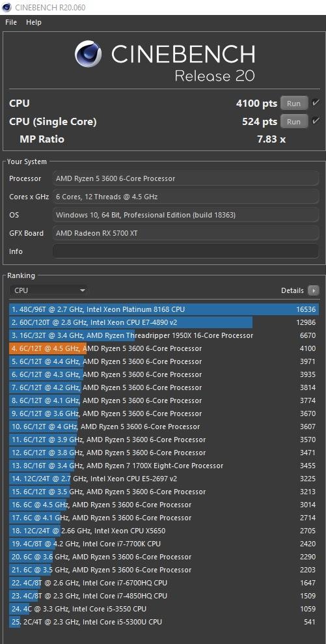Click the 524 pts single core score

coord(260,122)
